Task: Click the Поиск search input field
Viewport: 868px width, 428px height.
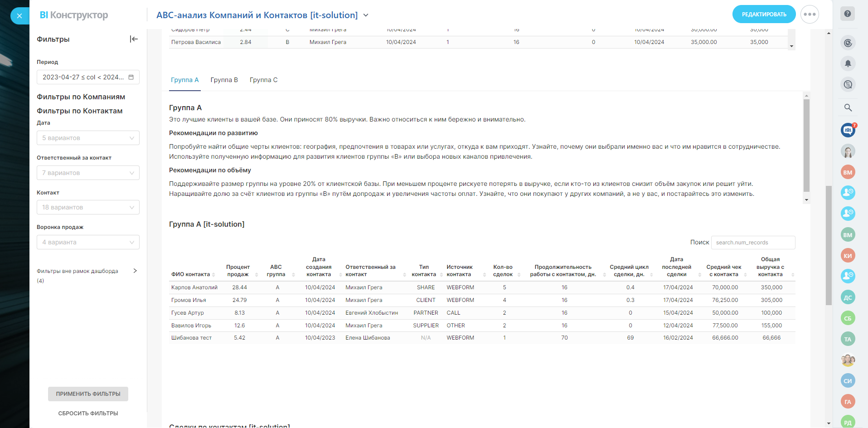Action: [753, 243]
